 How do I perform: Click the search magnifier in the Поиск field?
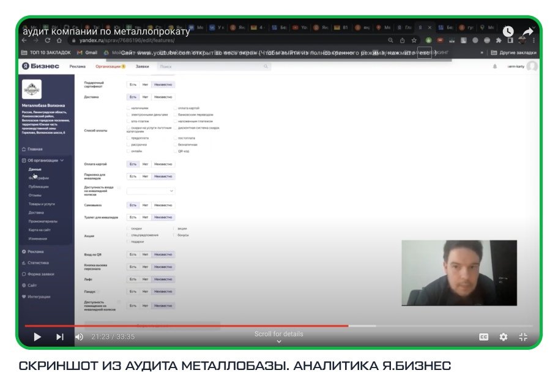pyautogui.click(x=266, y=66)
